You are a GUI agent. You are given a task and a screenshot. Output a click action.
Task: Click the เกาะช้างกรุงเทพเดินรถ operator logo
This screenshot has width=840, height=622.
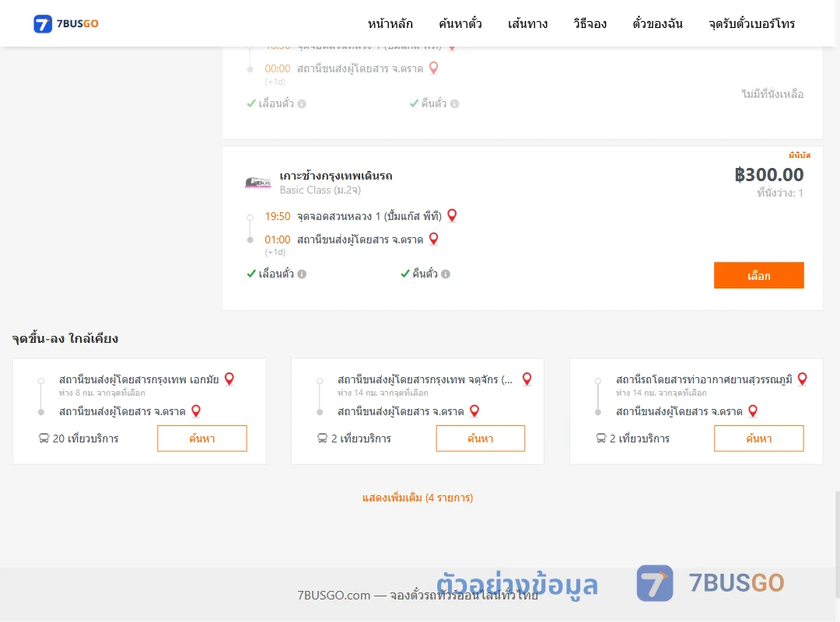pos(257,183)
